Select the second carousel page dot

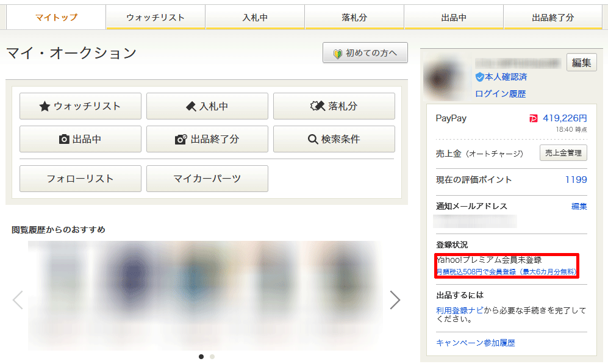(212, 356)
